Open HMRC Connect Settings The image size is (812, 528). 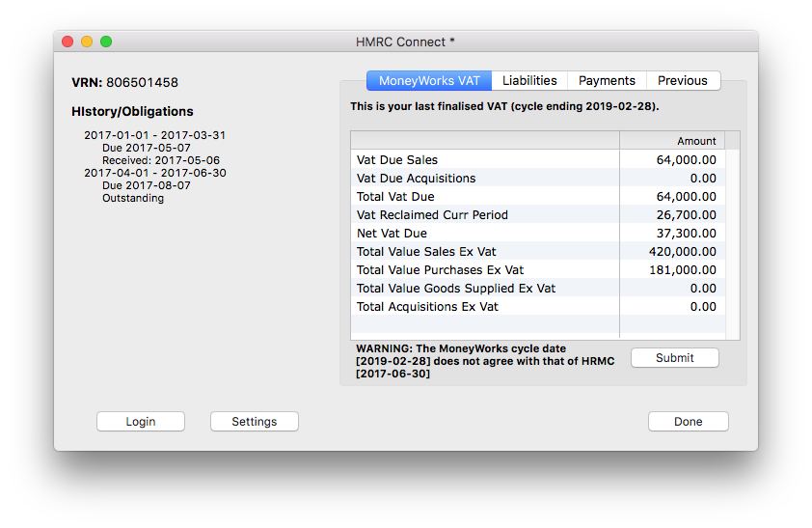coord(255,422)
